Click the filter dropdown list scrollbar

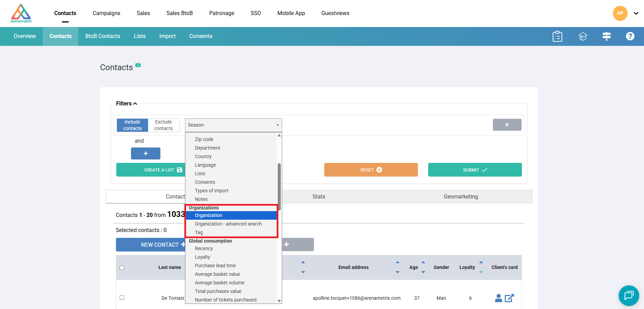coord(279,186)
